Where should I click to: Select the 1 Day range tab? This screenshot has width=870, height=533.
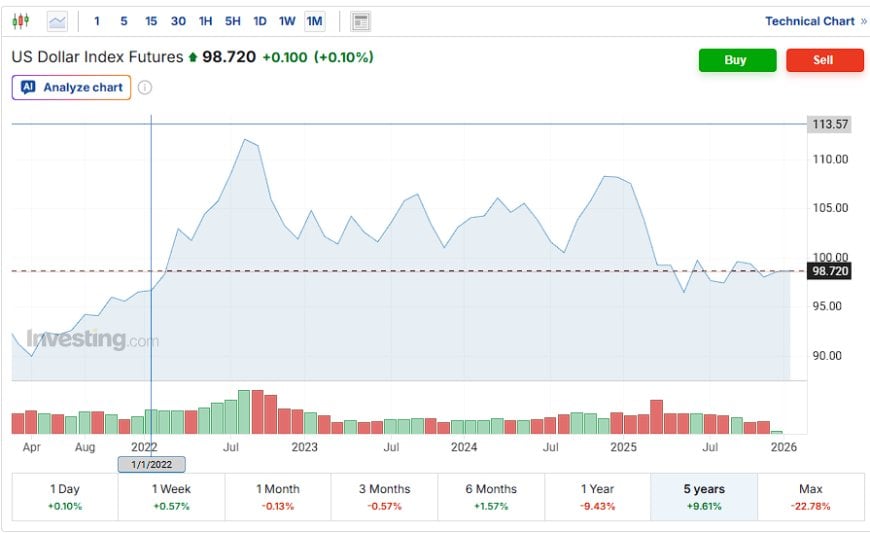tap(65, 497)
